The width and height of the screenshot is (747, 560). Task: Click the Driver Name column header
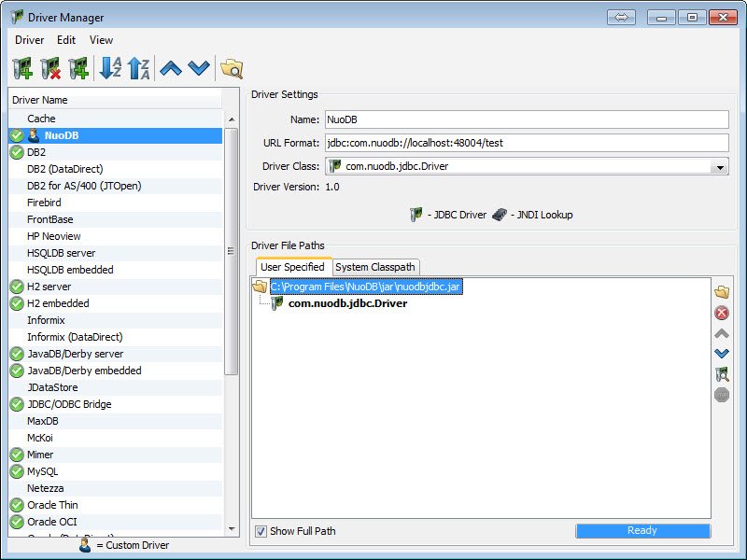pyautogui.click(x=114, y=100)
